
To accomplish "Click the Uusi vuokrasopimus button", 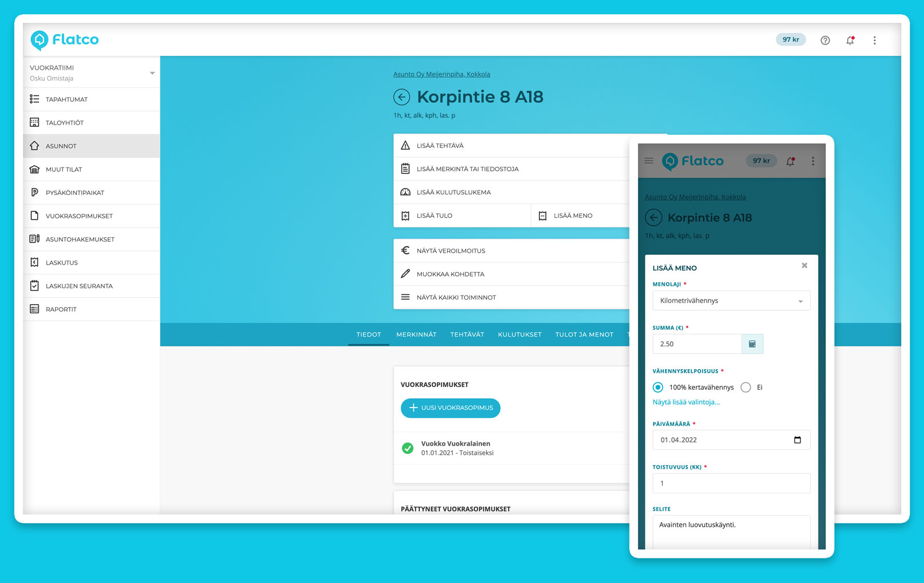I will tap(451, 408).
